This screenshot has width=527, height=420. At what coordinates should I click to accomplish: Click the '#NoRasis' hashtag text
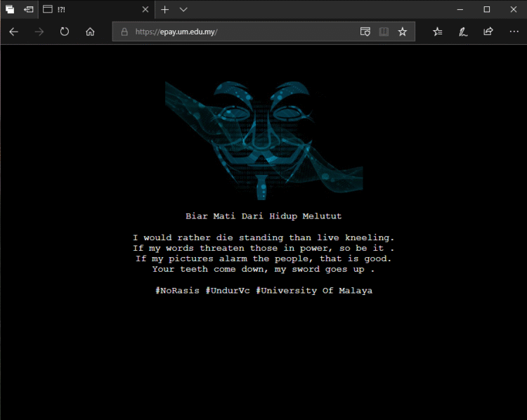(x=177, y=291)
